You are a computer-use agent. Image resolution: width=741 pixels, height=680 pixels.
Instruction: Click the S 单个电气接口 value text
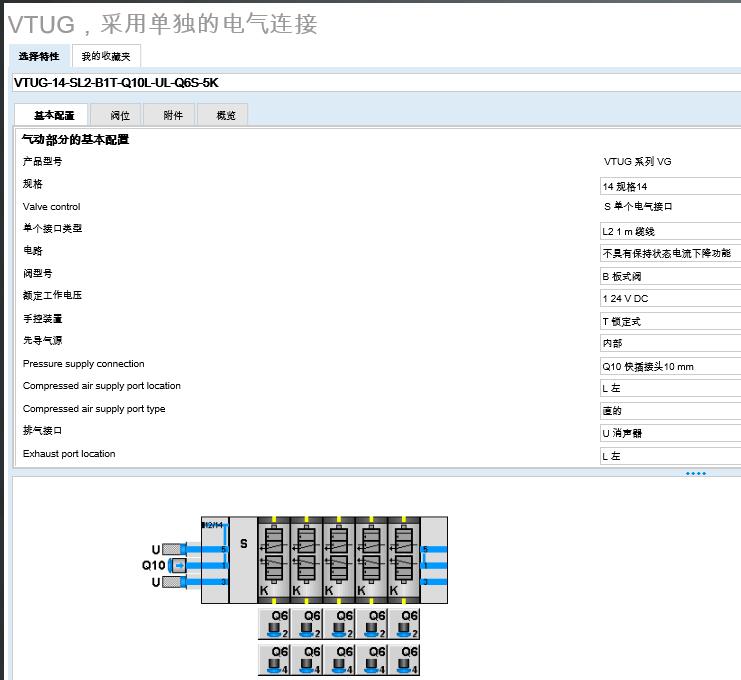638,207
